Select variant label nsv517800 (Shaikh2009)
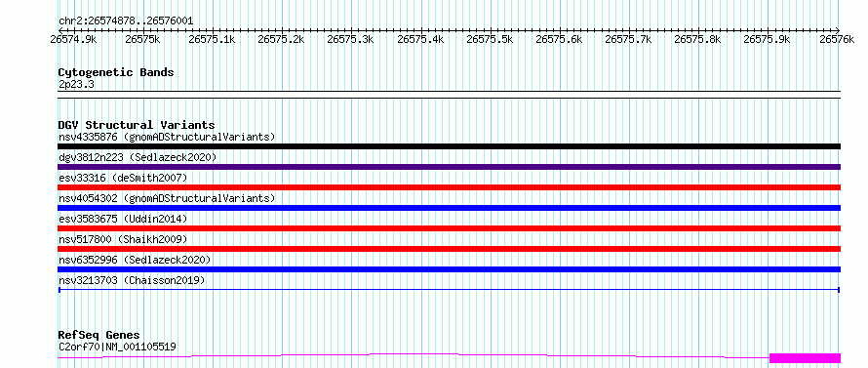Screen dimensions: 868x368 tap(123, 239)
